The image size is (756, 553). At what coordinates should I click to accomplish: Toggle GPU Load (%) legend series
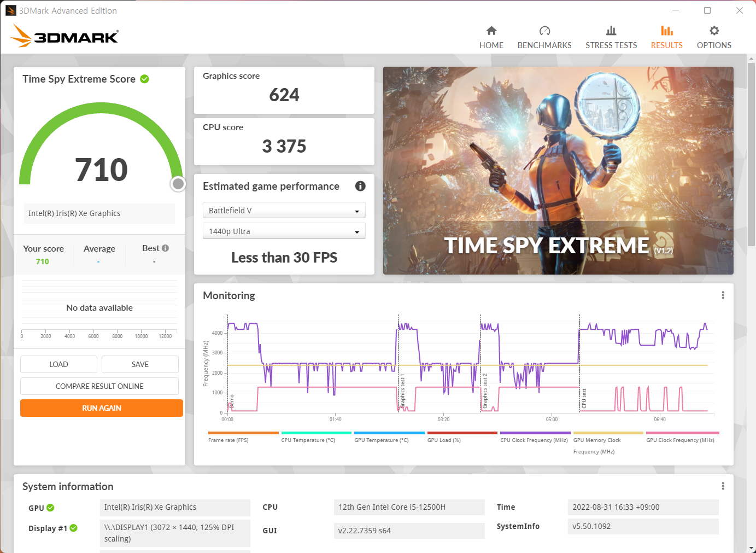coord(462,437)
